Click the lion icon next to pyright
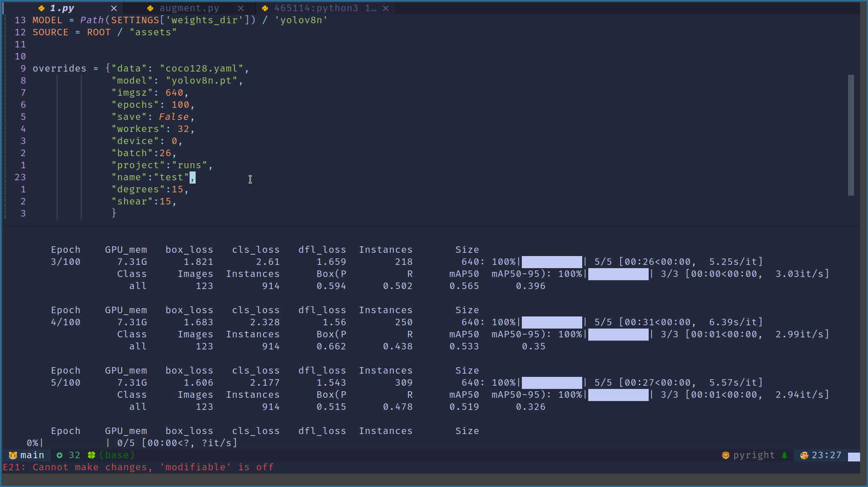 pyautogui.click(x=725, y=455)
